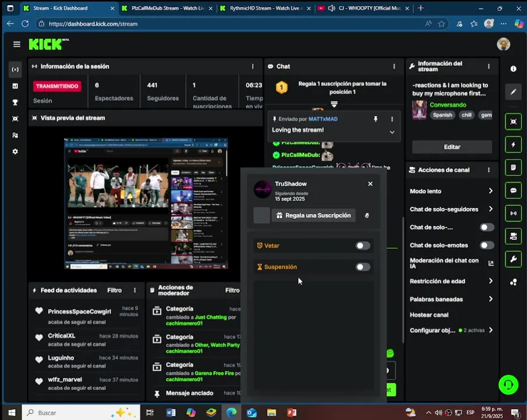The width and height of the screenshot is (527, 420).
Task: Open the hamburger menu next to KICK logo
Action: click(16, 44)
